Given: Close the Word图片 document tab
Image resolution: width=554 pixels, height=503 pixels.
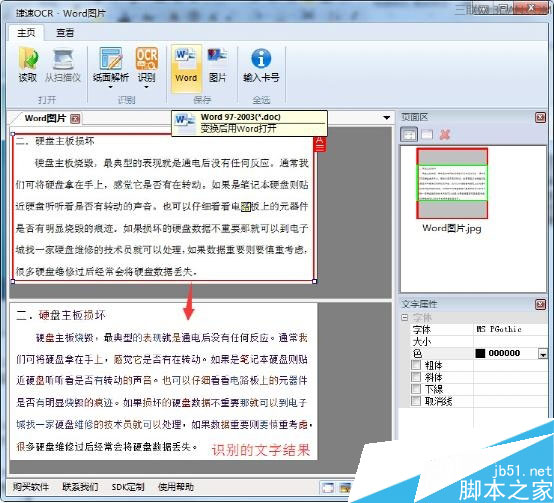Looking at the screenshot, I should pyautogui.click(x=75, y=119).
